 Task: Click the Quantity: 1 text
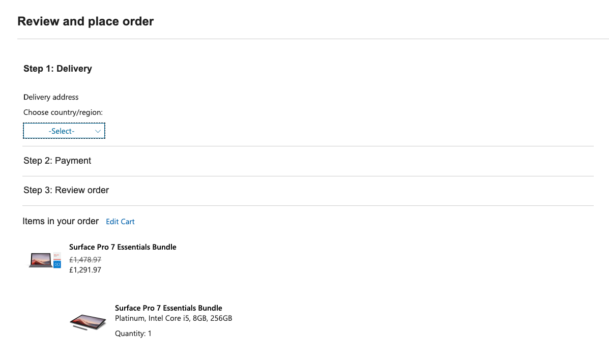[133, 333]
